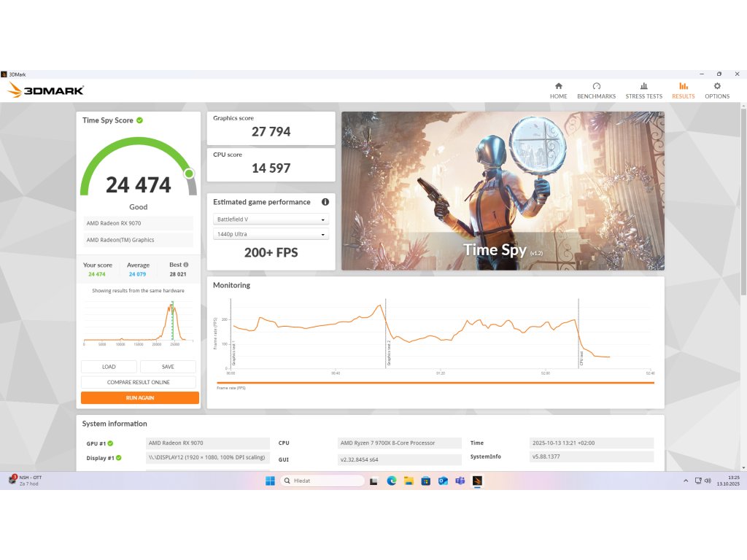
Task: Open the Benchmarks gauge icon
Action: click(597, 86)
